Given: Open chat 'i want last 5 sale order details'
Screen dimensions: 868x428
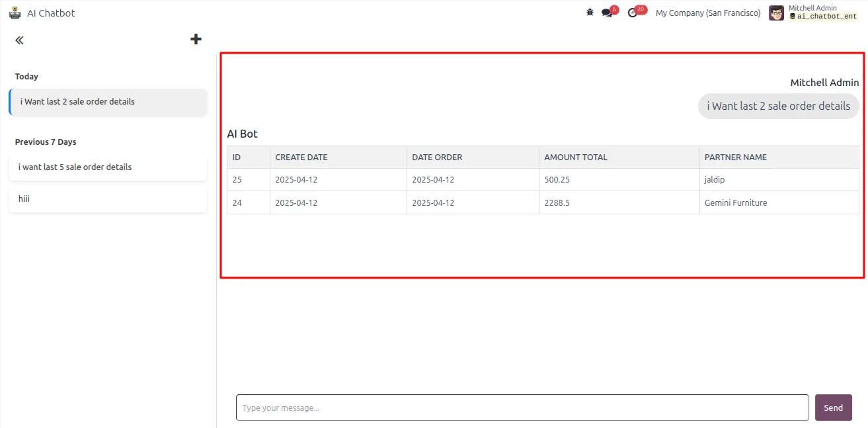Looking at the screenshot, I should pos(108,167).
